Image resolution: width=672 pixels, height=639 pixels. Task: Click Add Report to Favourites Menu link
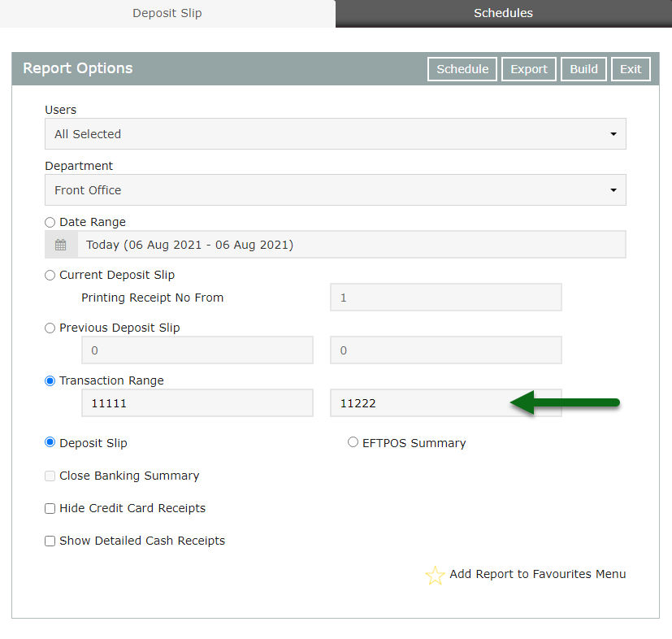tap(538, 574)
